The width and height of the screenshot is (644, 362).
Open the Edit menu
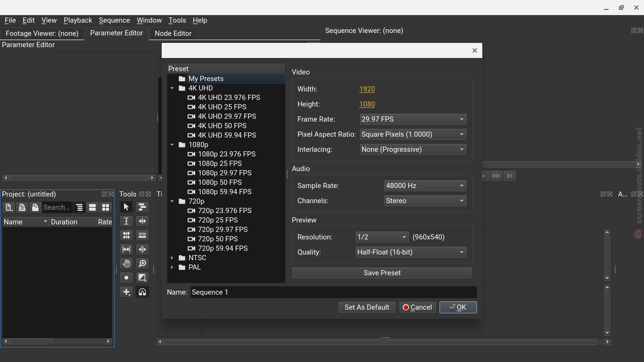click(x=28, y=20)
